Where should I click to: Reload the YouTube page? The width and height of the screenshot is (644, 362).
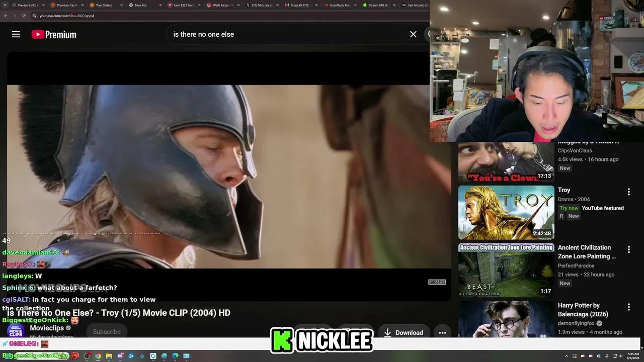point(24,16)
